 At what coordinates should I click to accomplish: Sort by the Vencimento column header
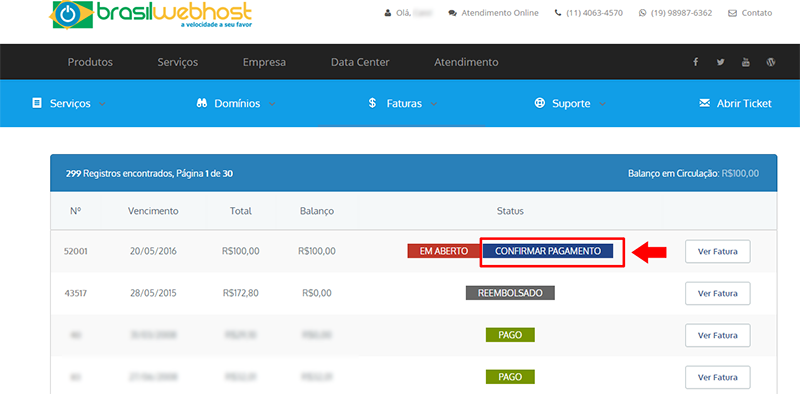(153, 211)
